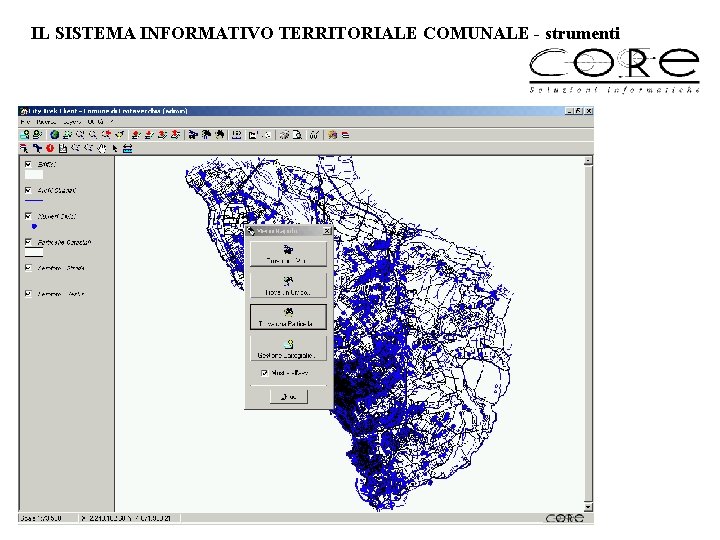Screen dimensions: 720x540
Task: Click the Trova una Via button
Action: tap(288, 254)
